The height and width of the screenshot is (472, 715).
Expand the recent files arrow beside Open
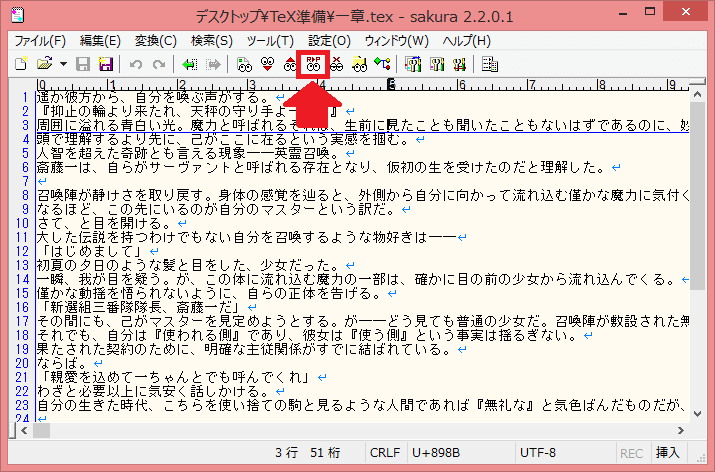(x=63, y=64)
